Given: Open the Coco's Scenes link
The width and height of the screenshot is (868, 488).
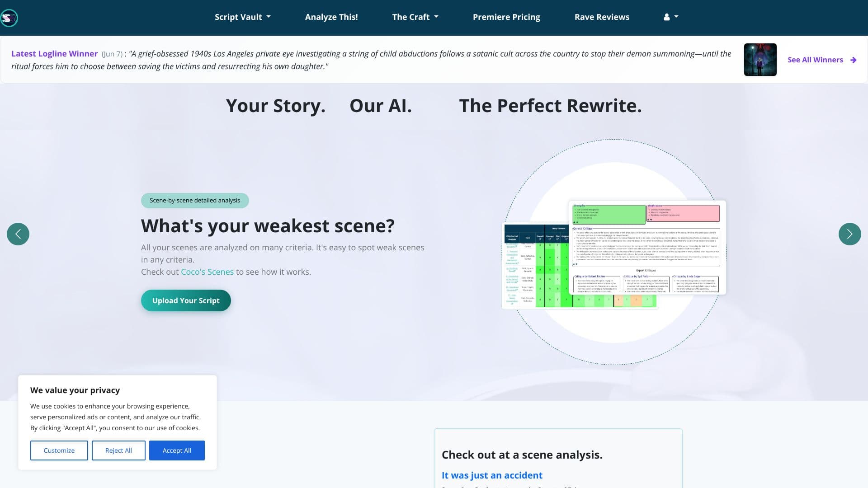Looking at the screenshot, I should click(x=207, y=272).
